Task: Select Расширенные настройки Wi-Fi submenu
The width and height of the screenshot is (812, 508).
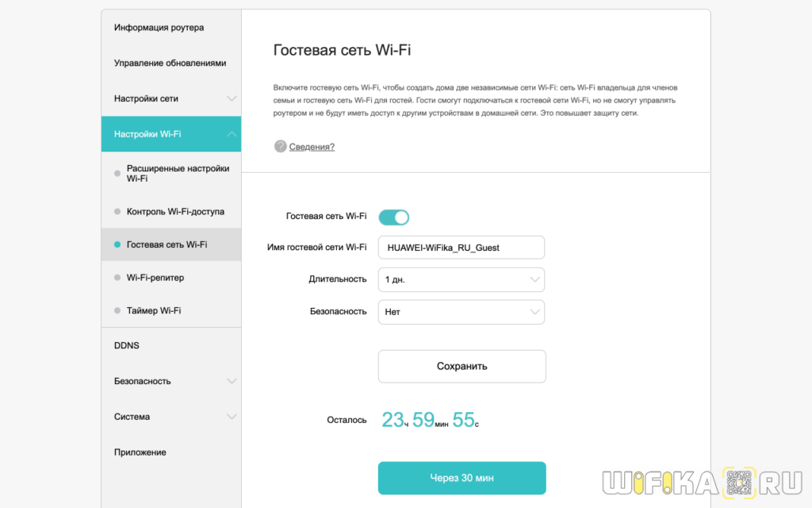Action: pyautogui.click(x=178, y=173)
